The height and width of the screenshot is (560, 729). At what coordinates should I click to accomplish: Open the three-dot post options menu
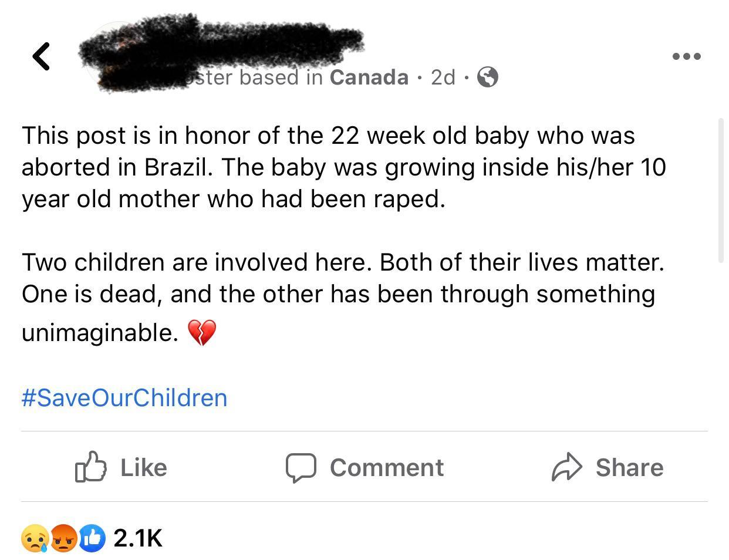[x=686, y=56]
